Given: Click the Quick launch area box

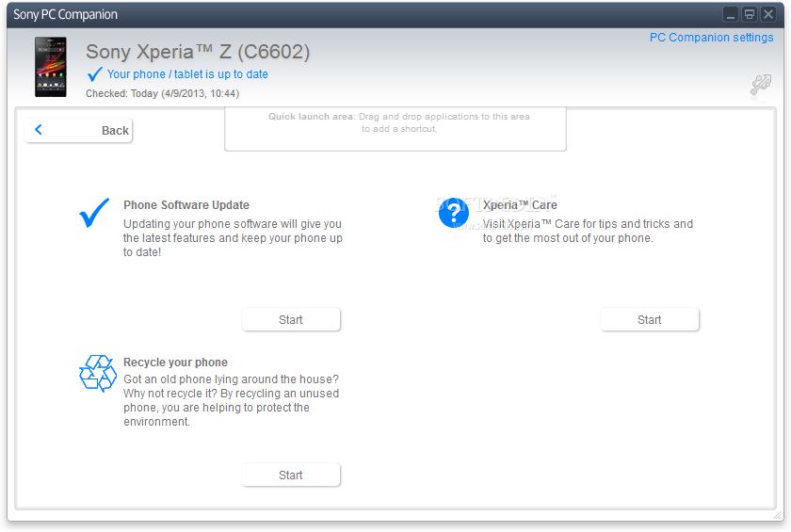Looking at the screenshot, I should pyautogui.click(x=395, y=129).
